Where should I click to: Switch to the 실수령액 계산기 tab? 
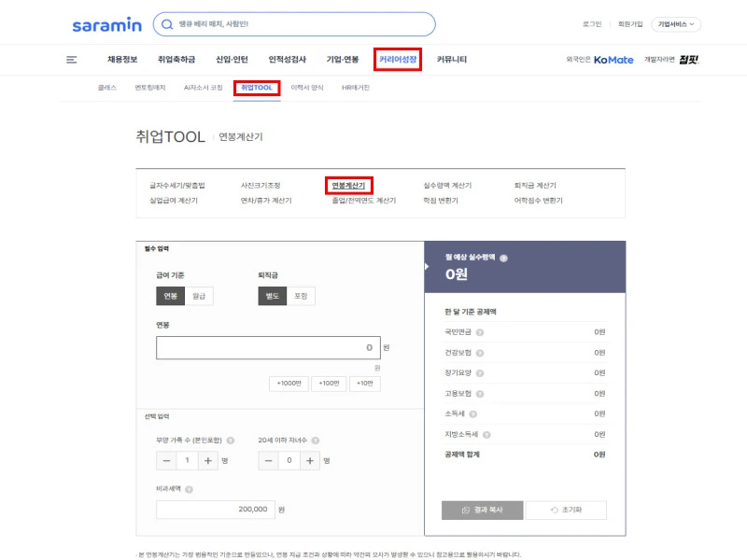coord(448,184)
